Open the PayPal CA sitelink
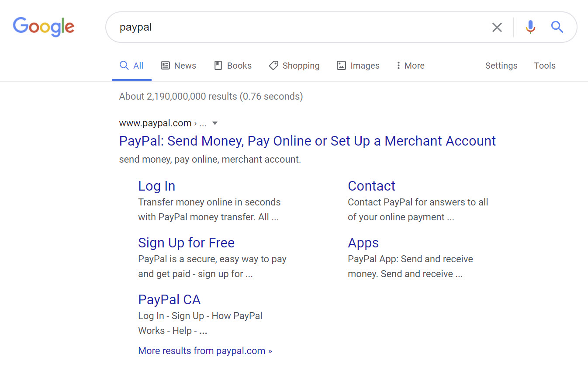Image resolution: width=588 pixels, height=365 pixels. (169, 299)
